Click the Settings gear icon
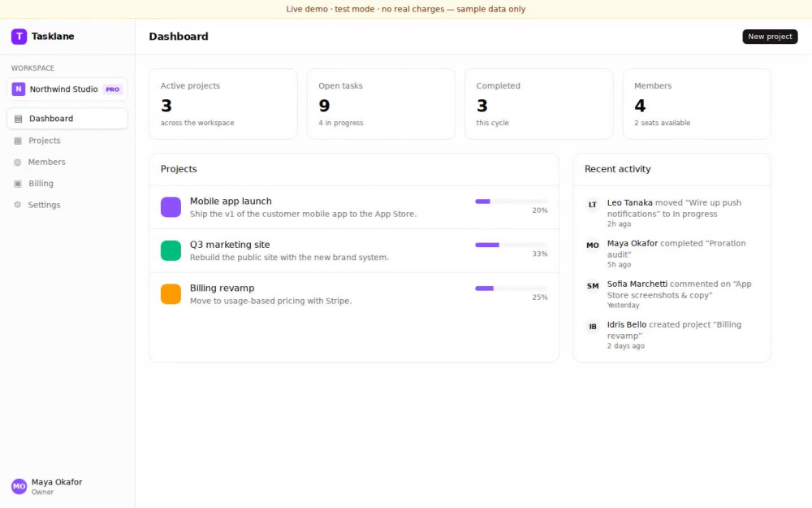The width and height of the screenshot is (812, 508). (x=18, y=205)
